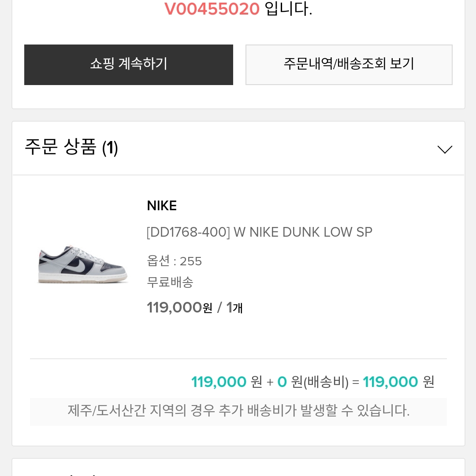Open the [DD1768-400] W NIKE DUNK LOW SP title
Image resolution: width=476 pixels, height=476 pixels.
[x=259, y=232]
